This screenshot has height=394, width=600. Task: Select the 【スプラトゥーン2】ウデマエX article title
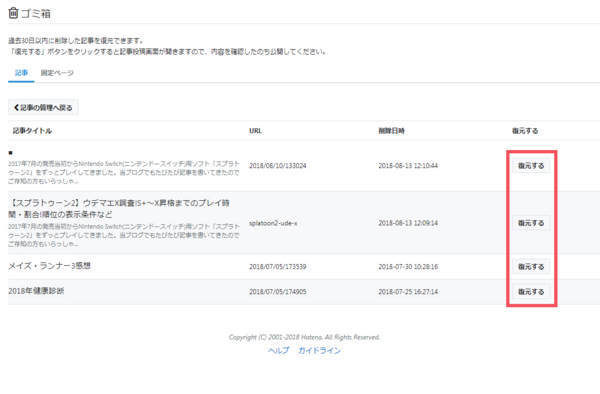pos(119,208)
